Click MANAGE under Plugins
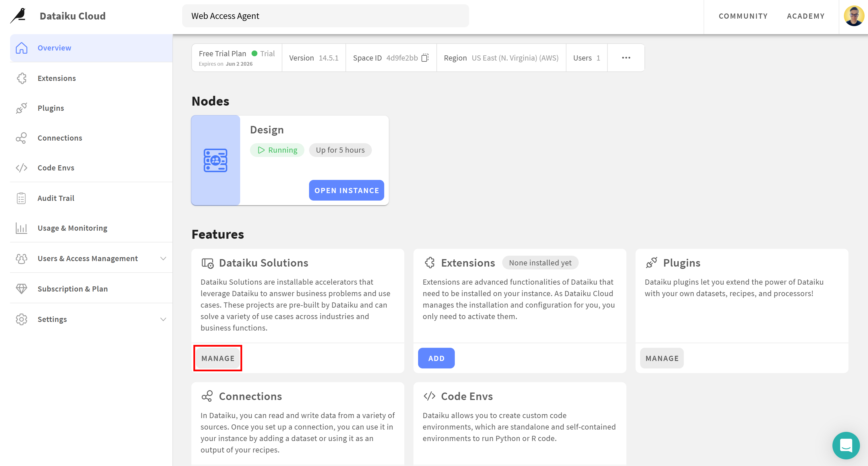 click(x=662, y=358)
